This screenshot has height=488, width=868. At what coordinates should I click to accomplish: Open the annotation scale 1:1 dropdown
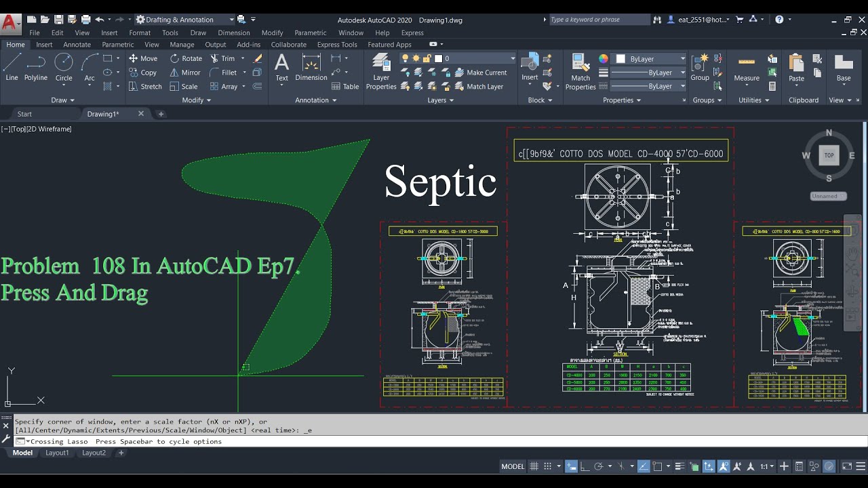click(767, 466)
